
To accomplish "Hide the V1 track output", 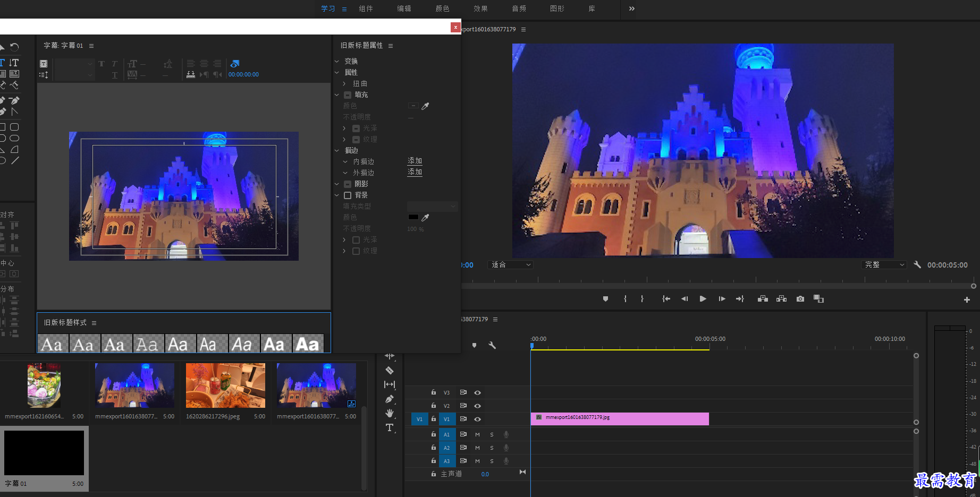I will (x=478, y=419).
